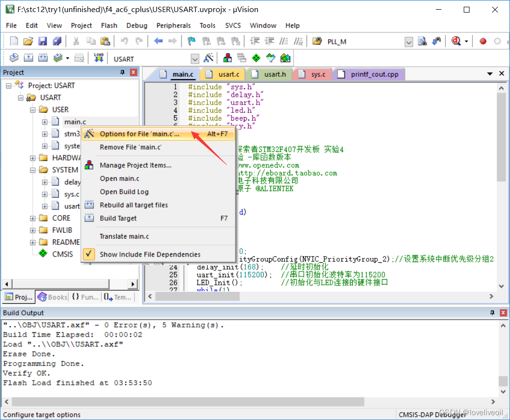Collapse the USER folder in the tree
Viewport: 510px width, 420px height.
tap(32, 110)
